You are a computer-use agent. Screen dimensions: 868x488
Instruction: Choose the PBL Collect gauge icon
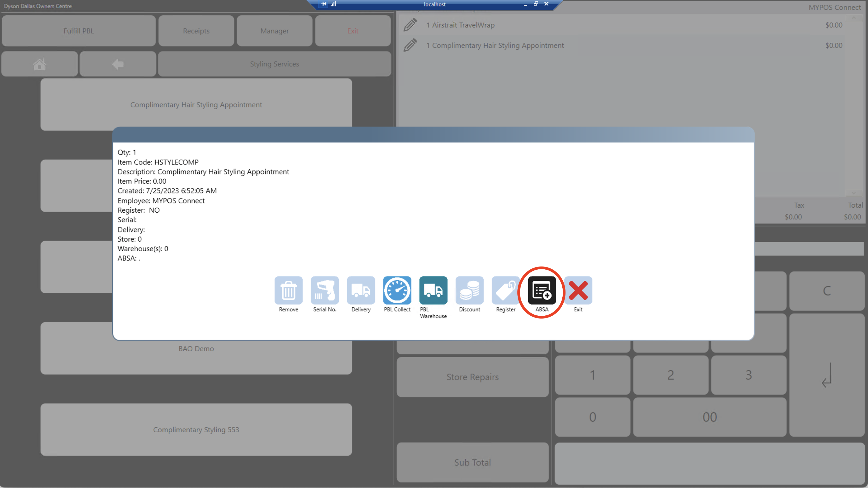click(397, 290)
